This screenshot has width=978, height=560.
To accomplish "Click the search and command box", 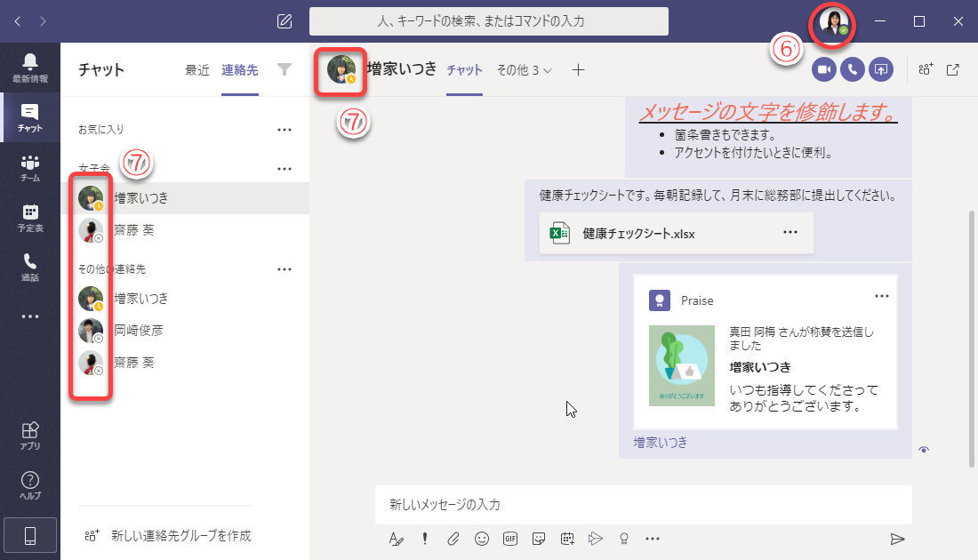I will coord(489,21).
